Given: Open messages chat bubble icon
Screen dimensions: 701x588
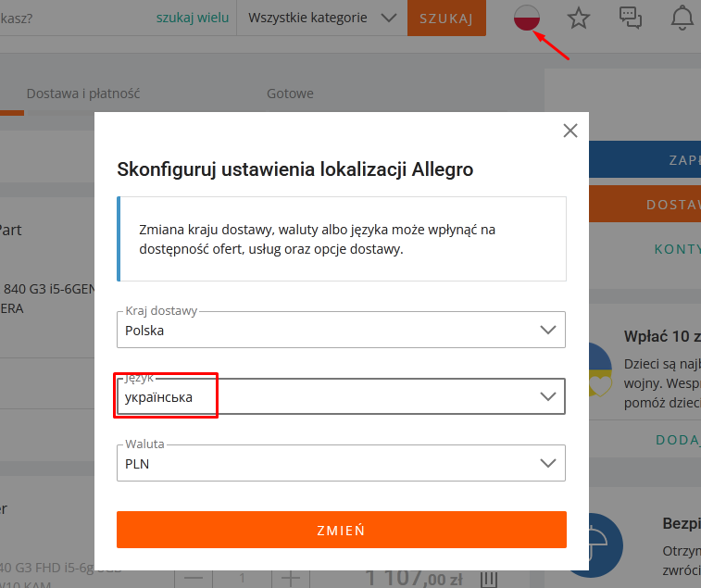Looking at the screenshot, I should point(631,18).
